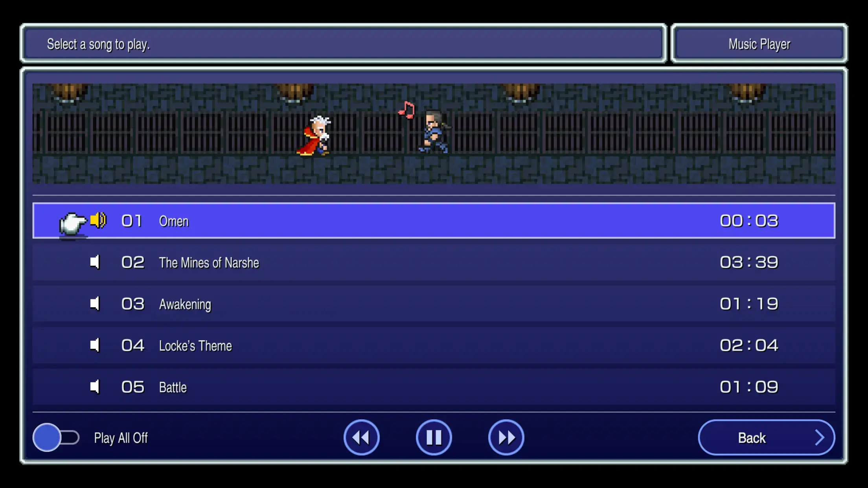Click the rewind button
The width and height of the screenshot is (868, 488).
[x=362, y=438]
